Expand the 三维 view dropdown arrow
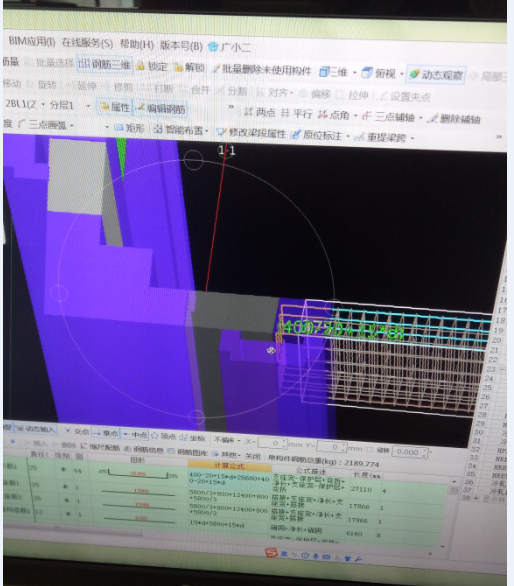Image resolution: width=514 pixels, height=586 pixels. pyautogui.click(x=355, y=73)
